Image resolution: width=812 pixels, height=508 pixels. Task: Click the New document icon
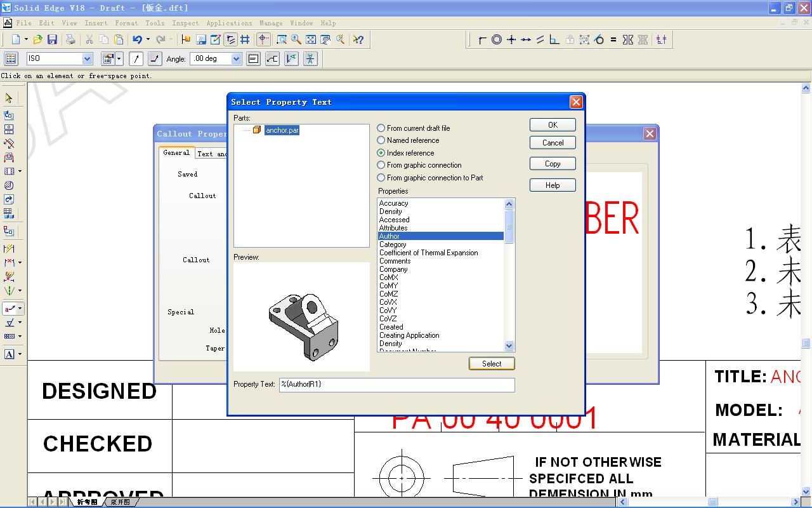pos(16,39)
